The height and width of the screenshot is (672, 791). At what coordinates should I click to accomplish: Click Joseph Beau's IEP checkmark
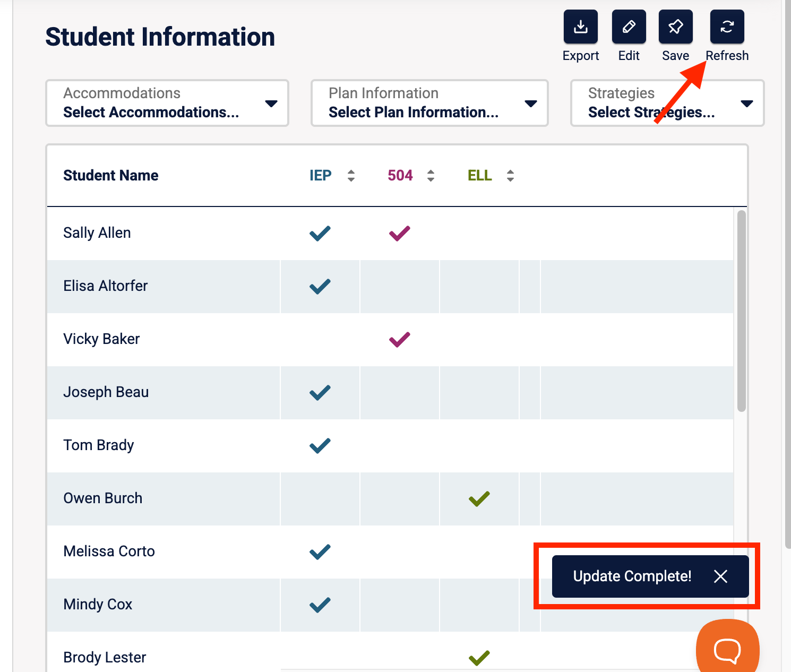click(x=320, y=393)
